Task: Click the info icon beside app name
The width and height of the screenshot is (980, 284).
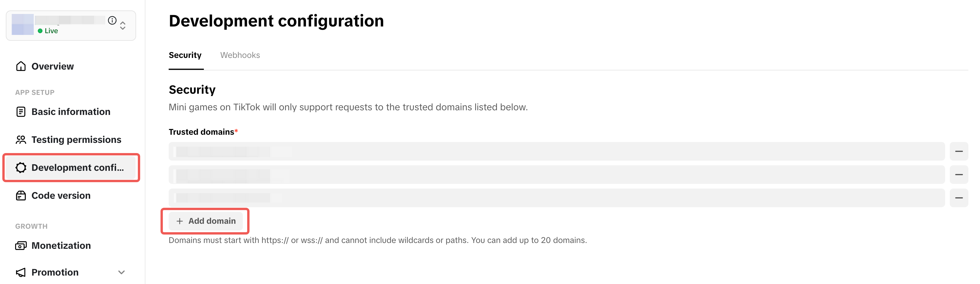Action: [112, 21]
